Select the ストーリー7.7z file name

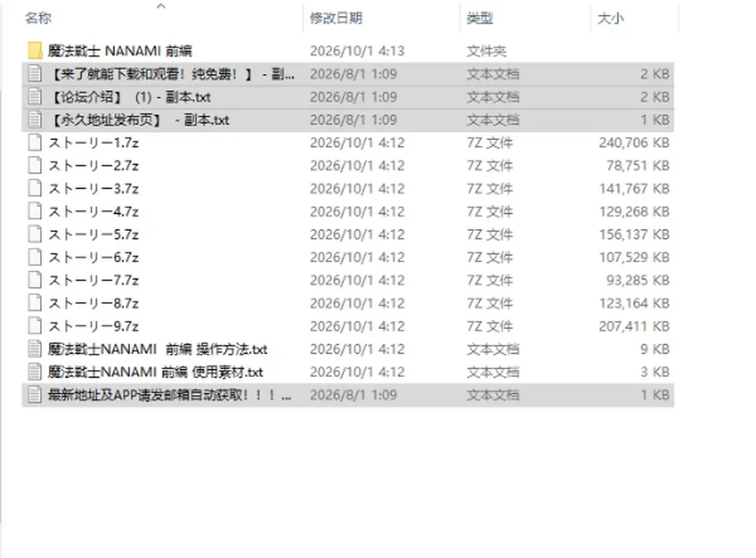pyautogui.click(x=94, y=280)
